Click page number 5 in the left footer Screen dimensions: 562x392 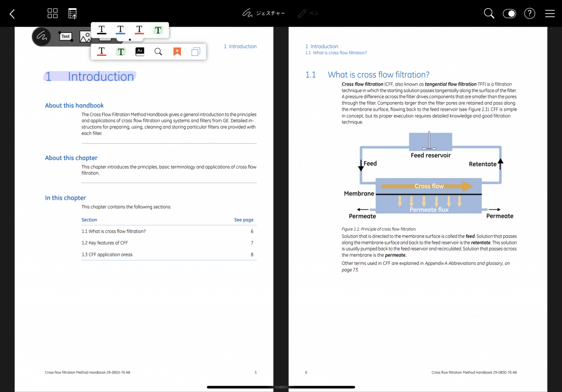(256, 373)
